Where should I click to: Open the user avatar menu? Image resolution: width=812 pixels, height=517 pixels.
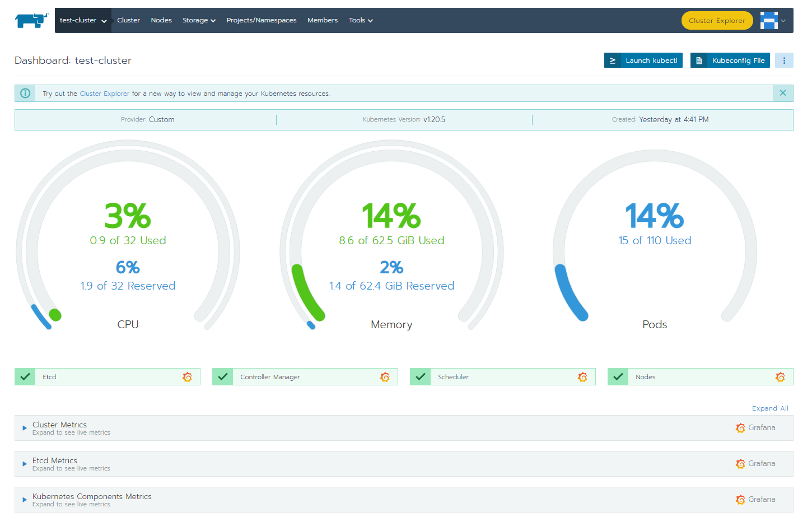coord(769,20)
